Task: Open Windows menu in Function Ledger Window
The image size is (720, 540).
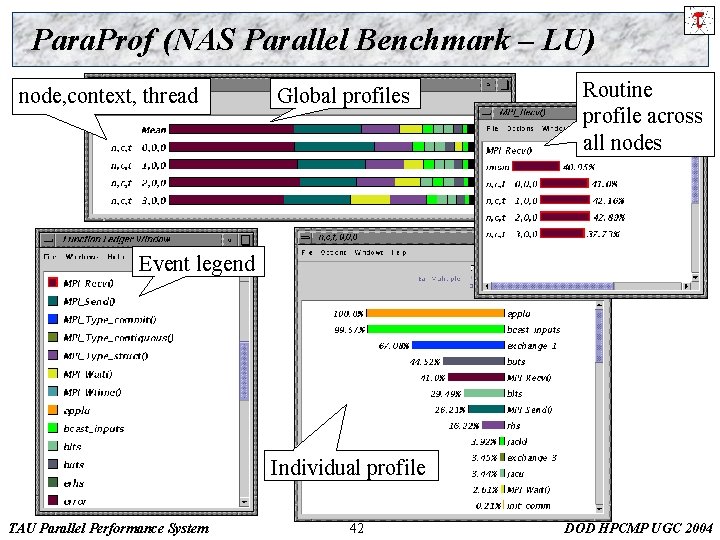Action: pos(82,256)
